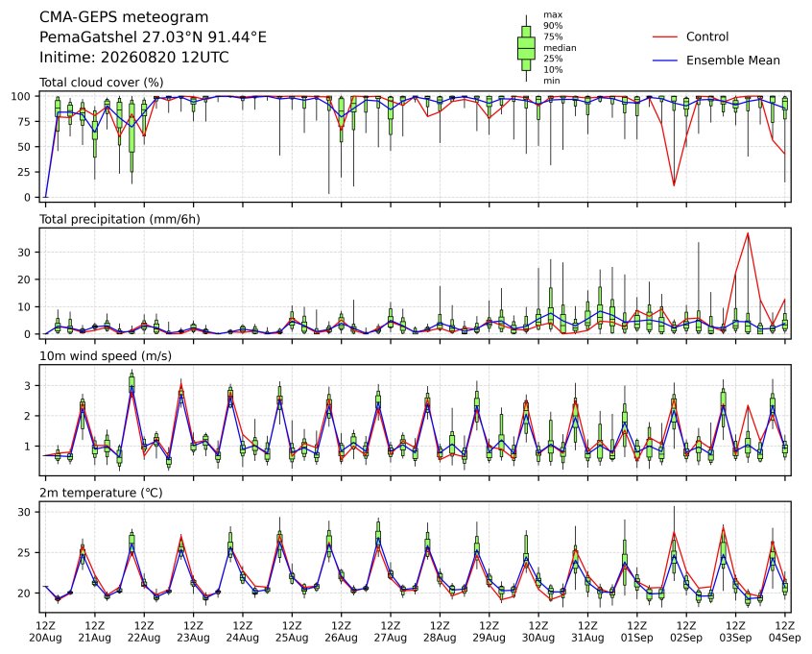Click the Total cloud cover panel title

(x=102, y=83)
